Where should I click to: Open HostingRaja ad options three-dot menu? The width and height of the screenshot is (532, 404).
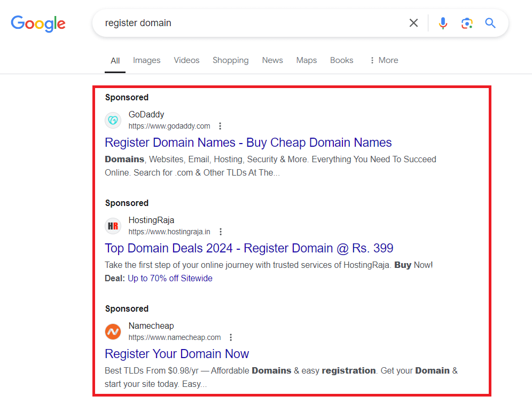(x=221, y=232)
